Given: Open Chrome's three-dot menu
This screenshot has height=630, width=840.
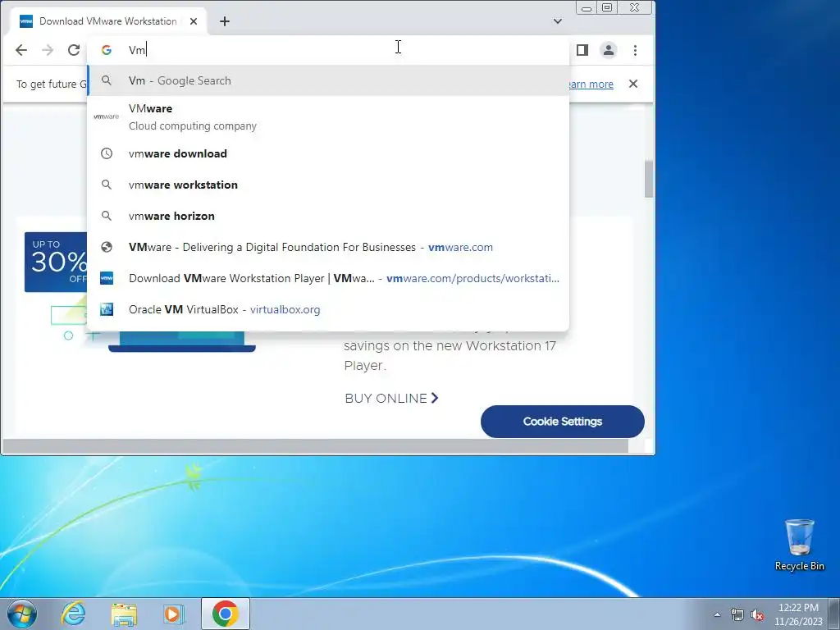Looking at the screenshot, I should (x=636, y=50).
